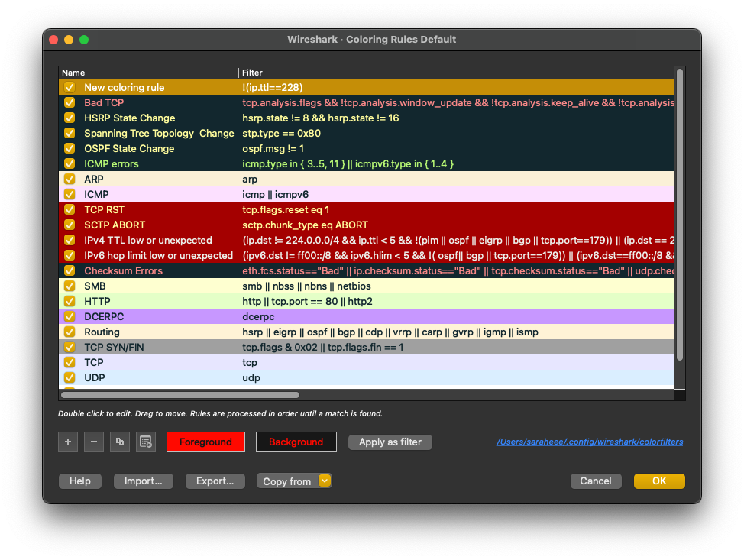Click the tcp.flags.reset eq 1 filter
Viewport: 744px width, 560px height.
[286, 209]
